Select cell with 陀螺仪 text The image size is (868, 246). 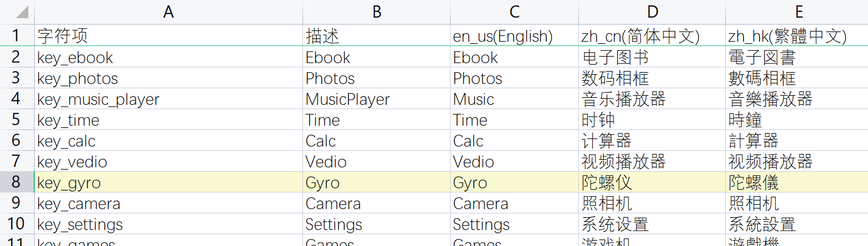(652, 182)
